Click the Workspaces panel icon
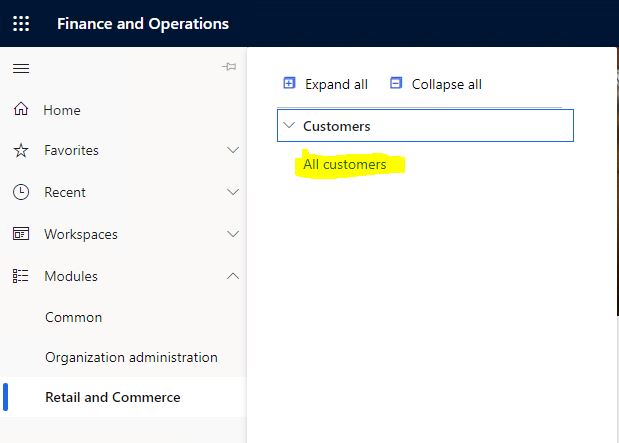The width and height of the screenshot is (619, 443). pos(21,234)
